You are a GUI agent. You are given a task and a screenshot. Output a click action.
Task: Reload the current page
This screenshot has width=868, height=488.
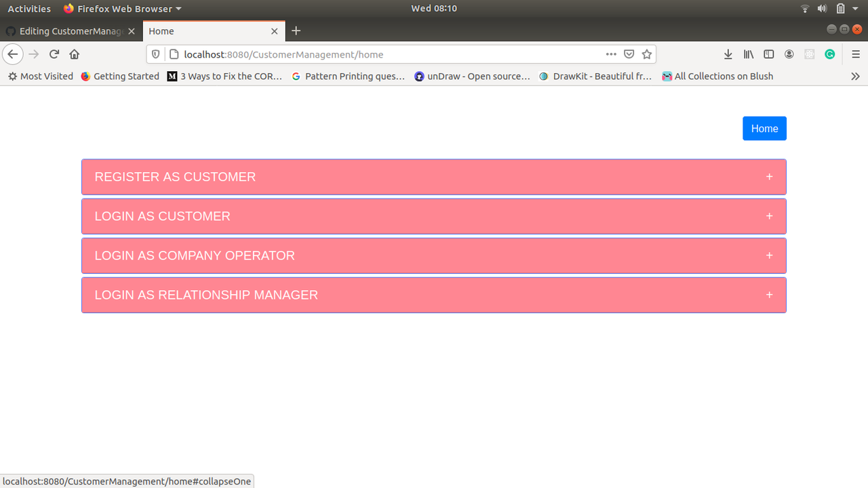54,54
